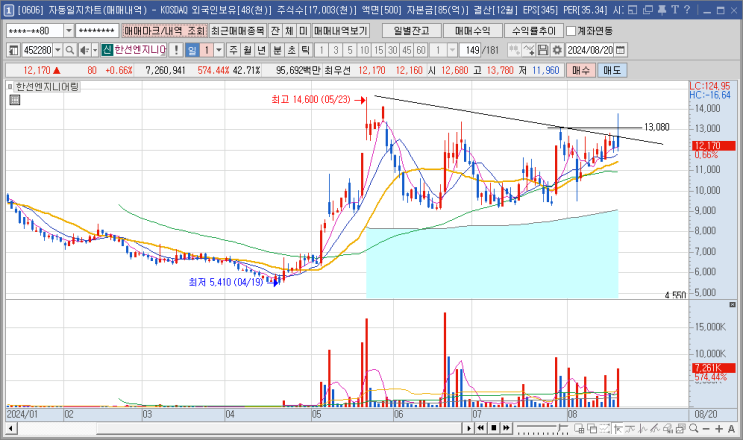Click the password input field

(96, 31)
